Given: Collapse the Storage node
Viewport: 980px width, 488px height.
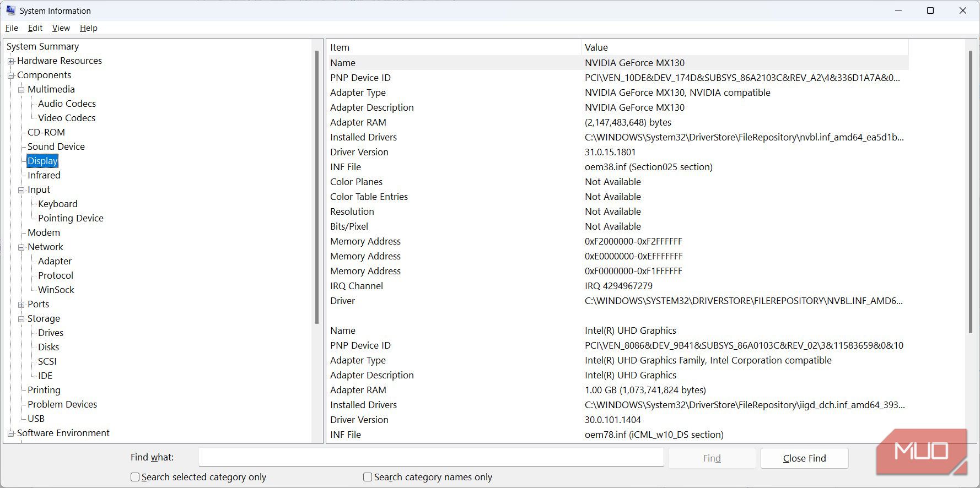Looking at the screenshot, I should pos(21,319).
